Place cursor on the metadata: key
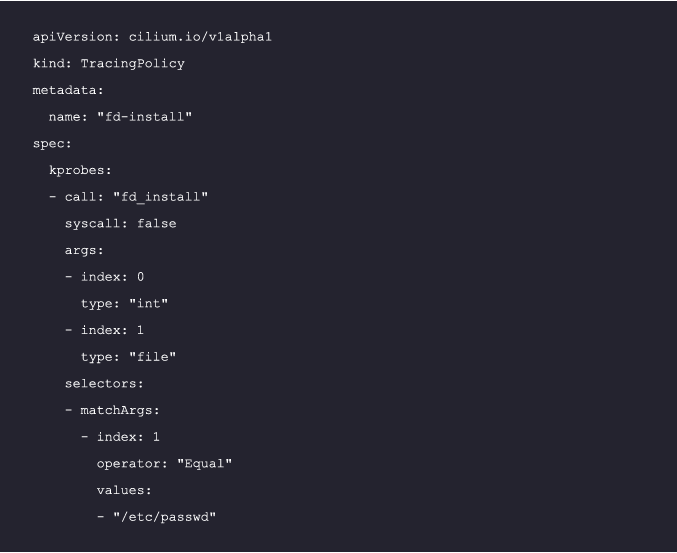Screen dimensions: 677x553 68,90
